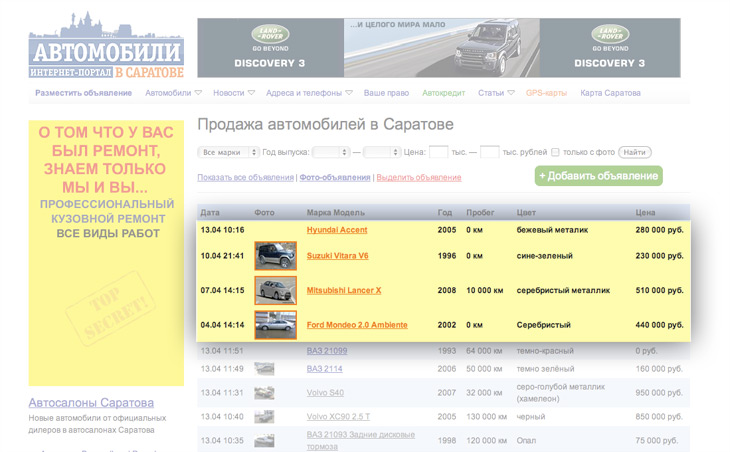Viewport: 730px width, 452px height.
Task: Expand the Новости navigation menu
Action: click(233, 93)
